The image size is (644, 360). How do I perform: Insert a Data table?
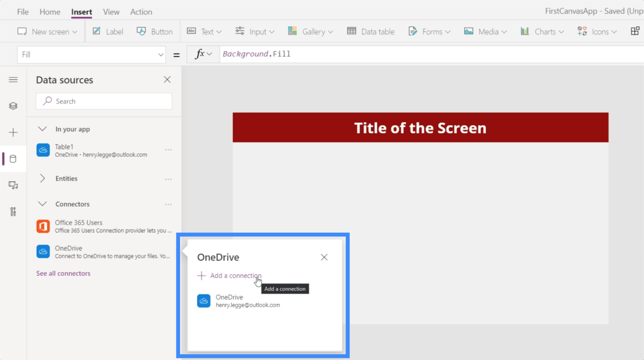tap(371, 31)
